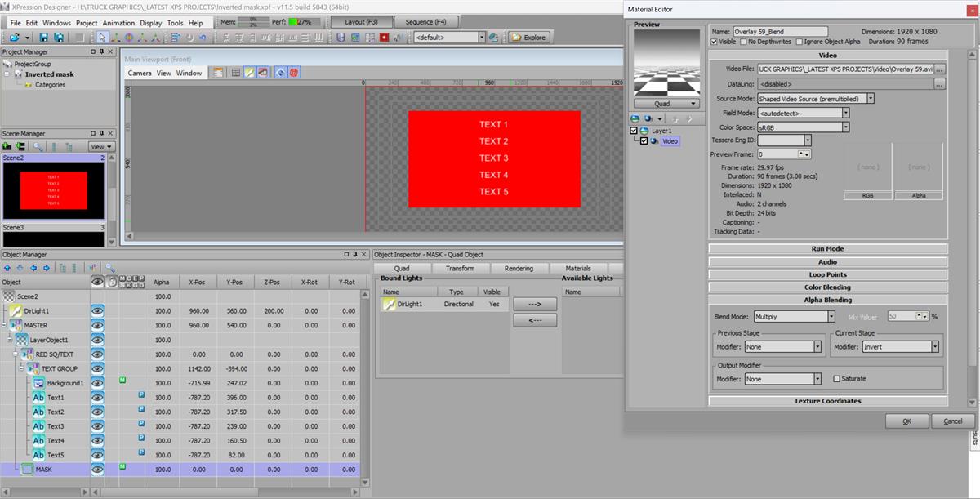Screen dimensions: 980x499
Task: Click the add layer icon in Material Editor
Action: pos(635,118)
